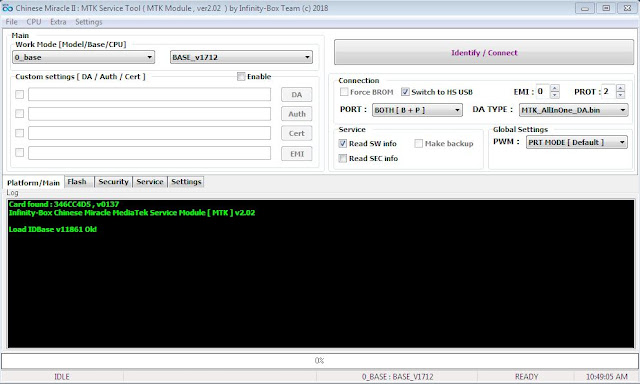Expand the PWM PRT MODE dropdown
This screenshot has width=640, height=384.
(577, 142)
